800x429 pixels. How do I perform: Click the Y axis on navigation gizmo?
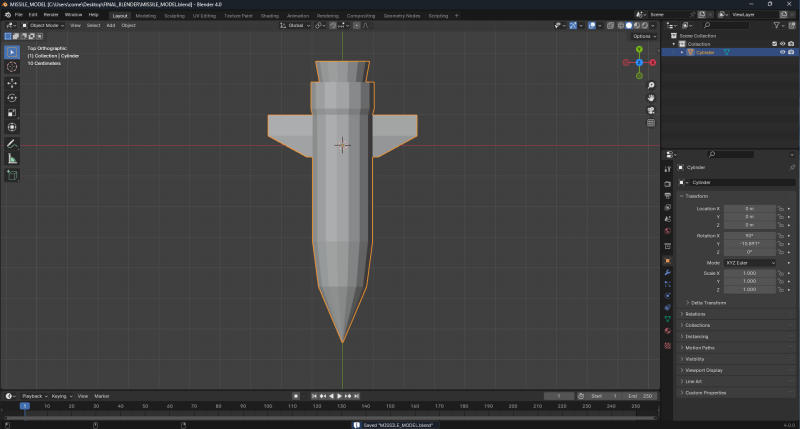(639, 49)
